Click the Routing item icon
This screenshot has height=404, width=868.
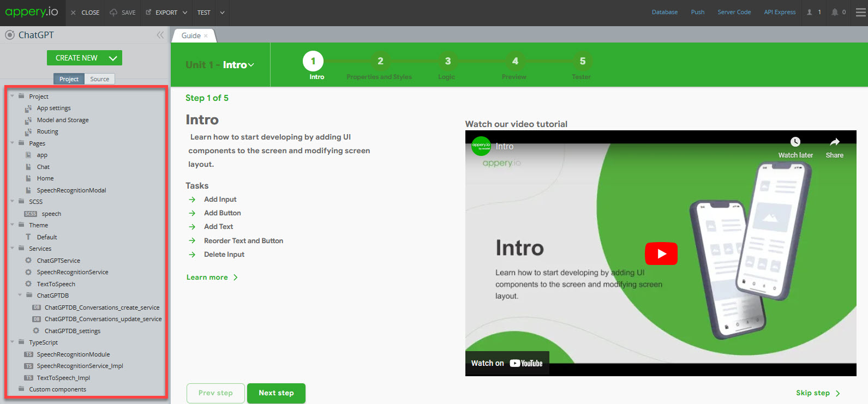pyautogui.click(x=28, y=131)
